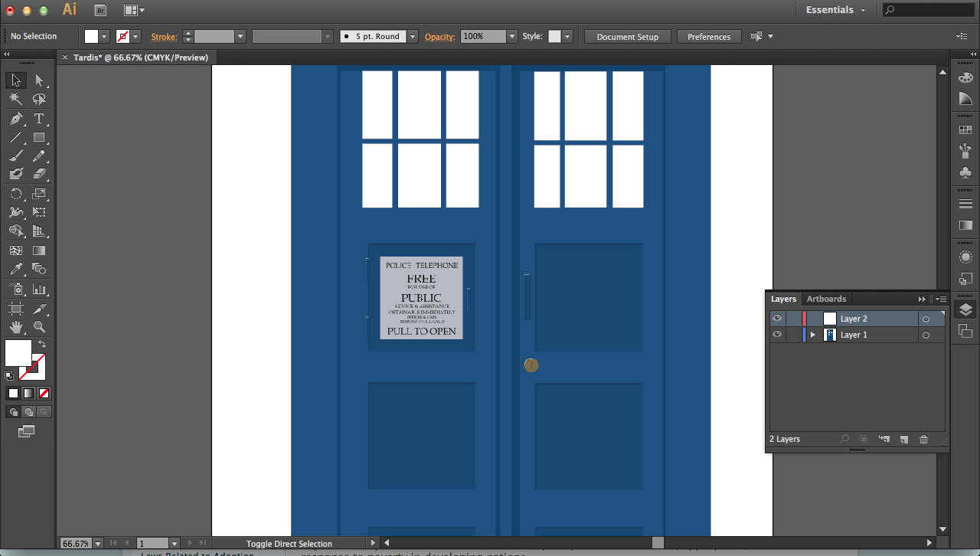Expand Layer 1 disclosure triangle
Screen dimensions: 980x556
coord(813,335)
